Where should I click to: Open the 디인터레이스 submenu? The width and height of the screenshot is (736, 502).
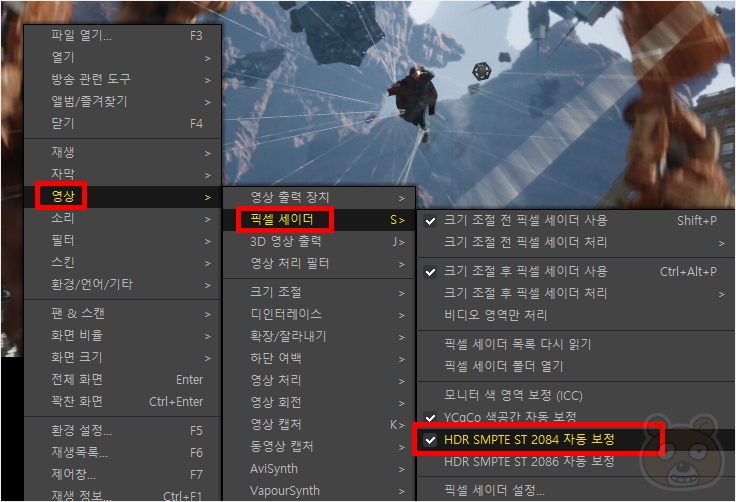click(319, 315)
